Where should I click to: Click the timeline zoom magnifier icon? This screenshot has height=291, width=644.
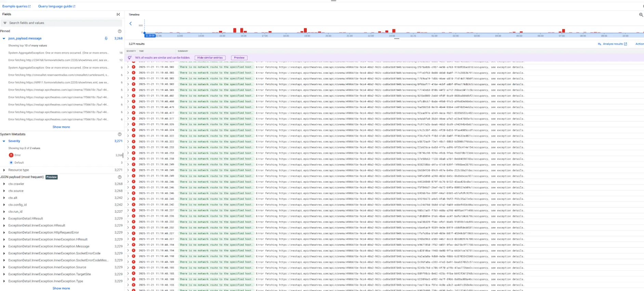click(641, 15)
